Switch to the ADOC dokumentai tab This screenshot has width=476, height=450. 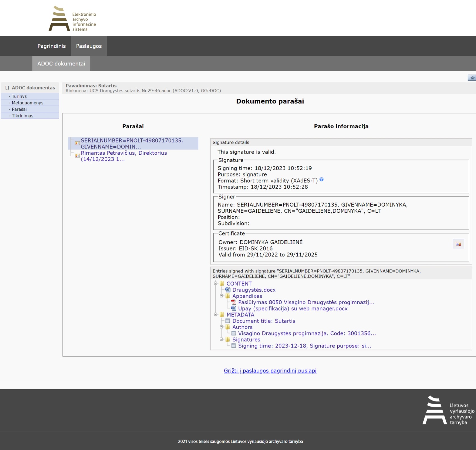click(x=61, y=64)
